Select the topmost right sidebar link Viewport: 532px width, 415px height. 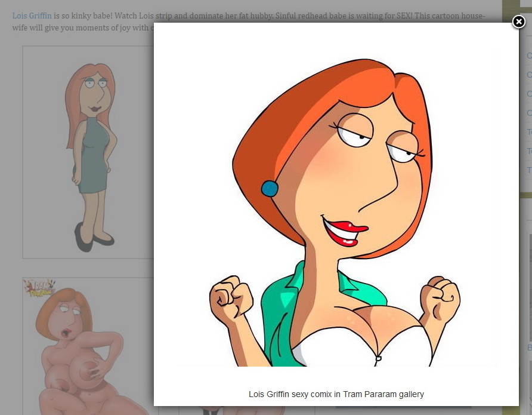[x=529, y=56]
